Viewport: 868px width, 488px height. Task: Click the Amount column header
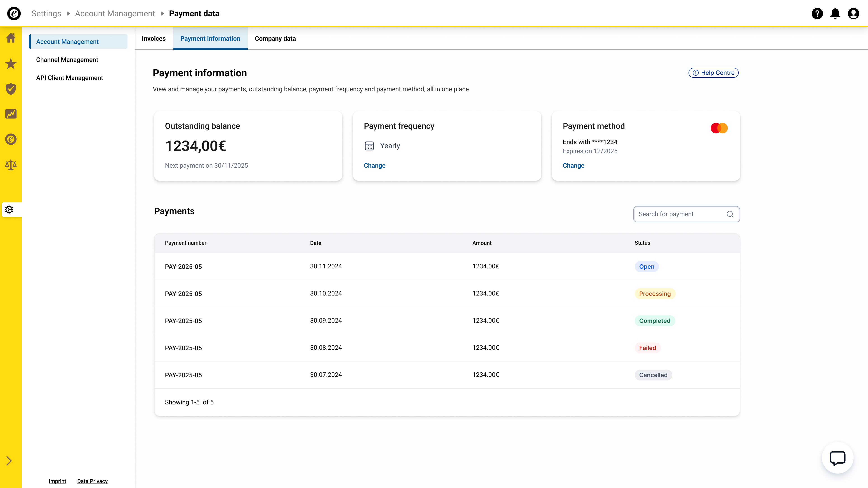482,243
